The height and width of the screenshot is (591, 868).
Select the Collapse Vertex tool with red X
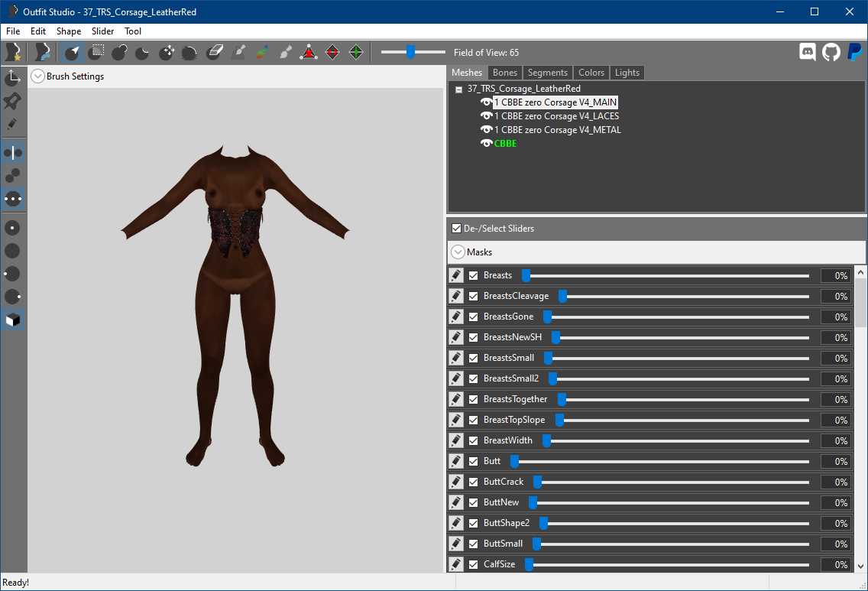tap(309, 52)
